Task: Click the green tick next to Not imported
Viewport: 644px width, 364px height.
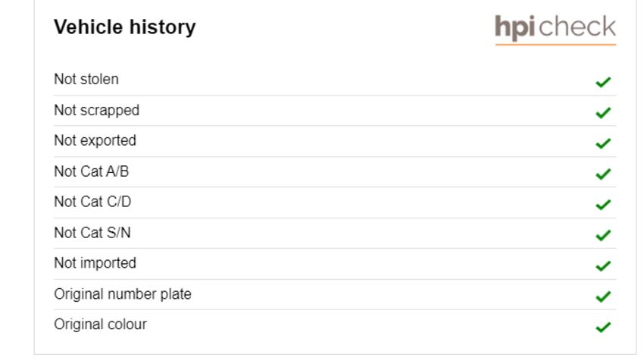Action: pyautogui.click(x=603, y=265)
